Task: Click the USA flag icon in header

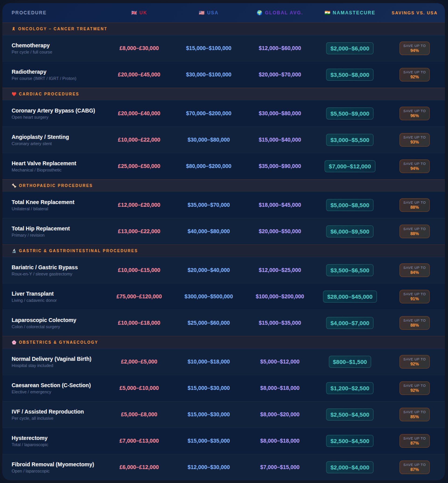Action: click(x=201, y=13)
